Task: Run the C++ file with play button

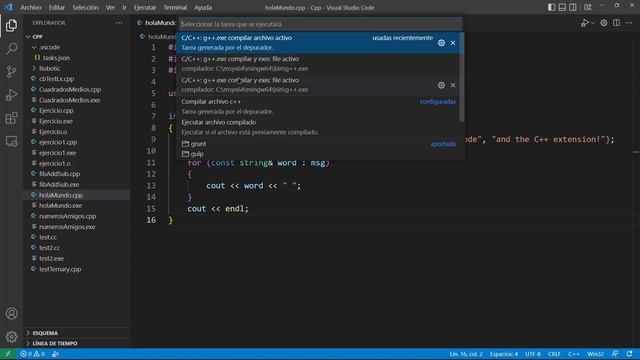Action: (x=584, y=23)
